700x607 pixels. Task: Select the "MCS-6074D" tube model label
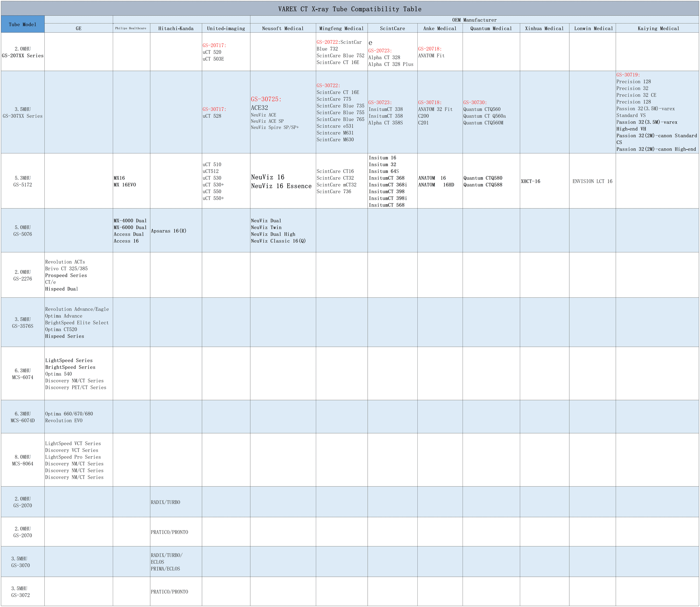pos(23,420)
